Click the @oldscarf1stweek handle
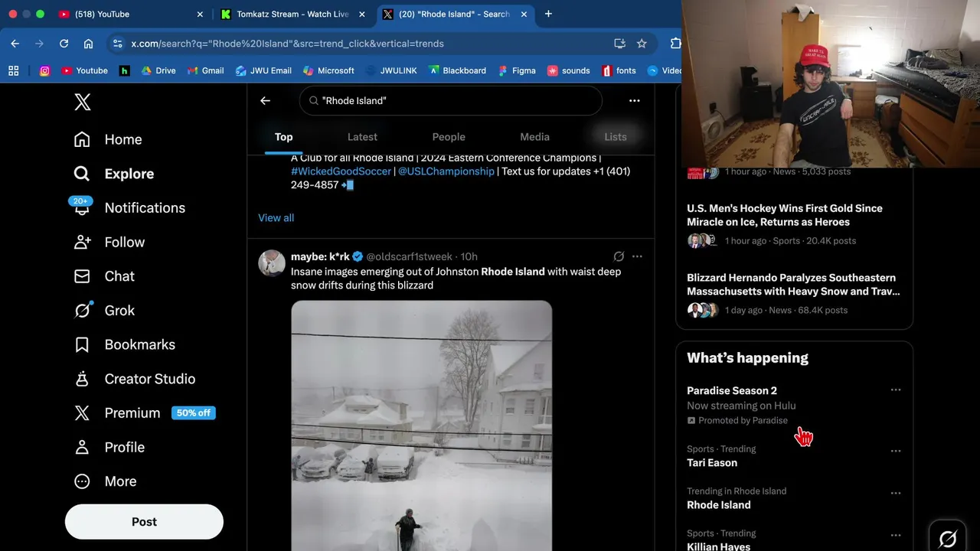The height and width of the screenshot is (551, 980). tap(410, 256)
